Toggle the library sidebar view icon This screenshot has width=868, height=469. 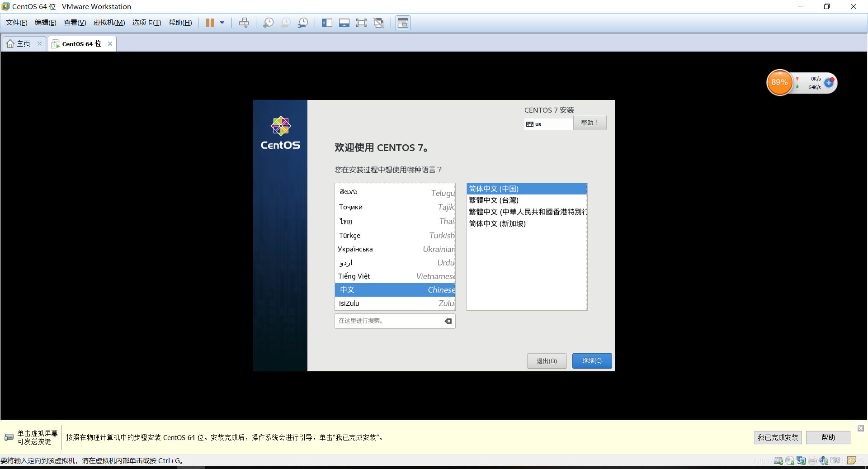click(x=327, y=23)
